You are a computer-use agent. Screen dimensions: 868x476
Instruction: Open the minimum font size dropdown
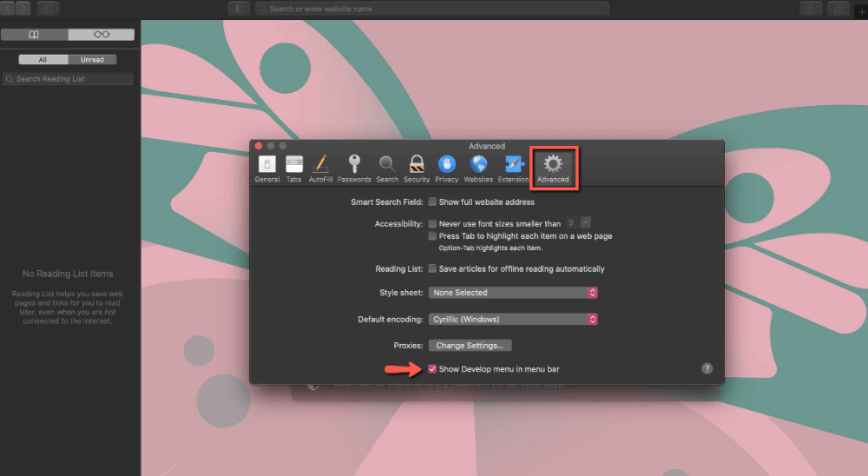pyautogui.click(x=578, y=222)
